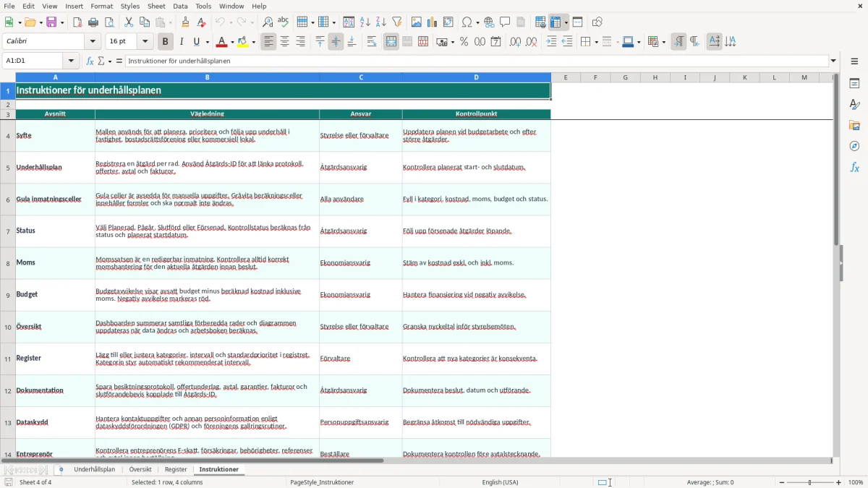
Task: Open sidebar Properties panel icon
Action: (854, 83)
